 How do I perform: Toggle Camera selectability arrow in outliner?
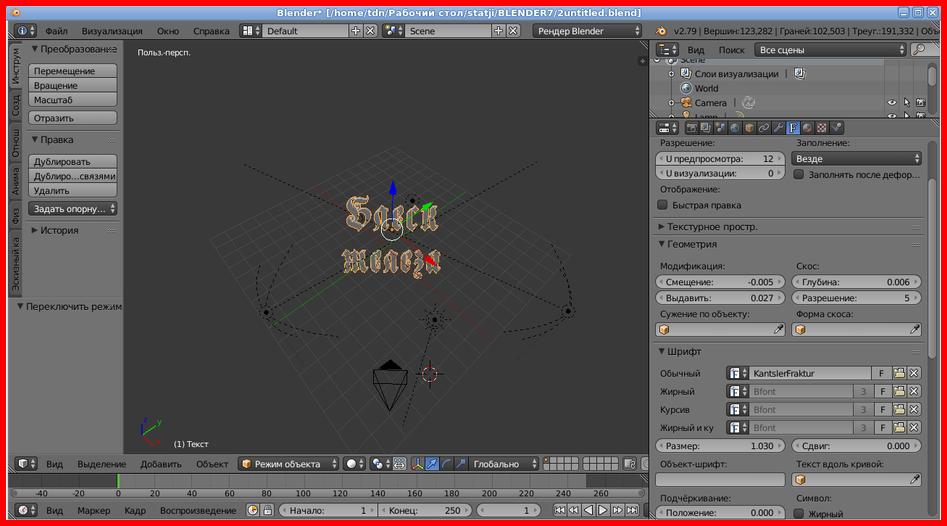click(x=907, y=103)
